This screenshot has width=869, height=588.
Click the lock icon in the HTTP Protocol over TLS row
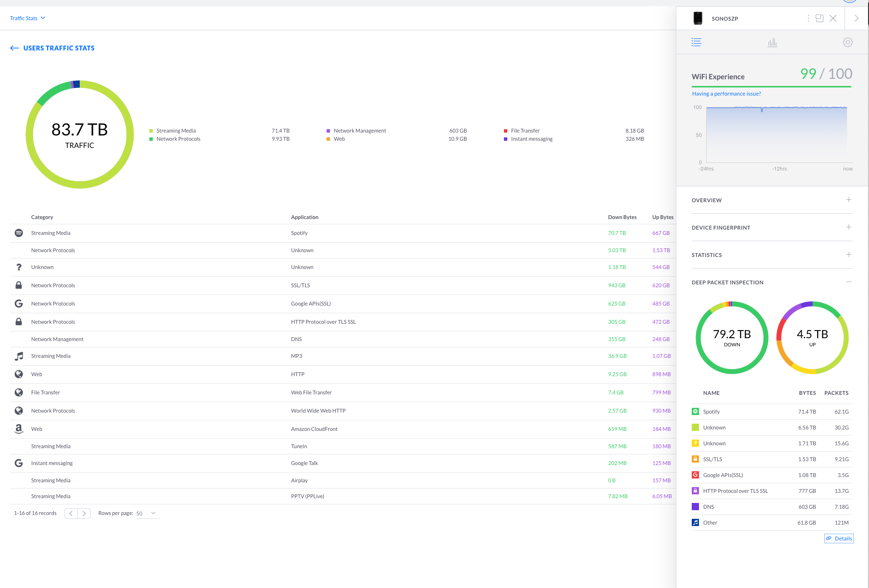pos(19,321)
